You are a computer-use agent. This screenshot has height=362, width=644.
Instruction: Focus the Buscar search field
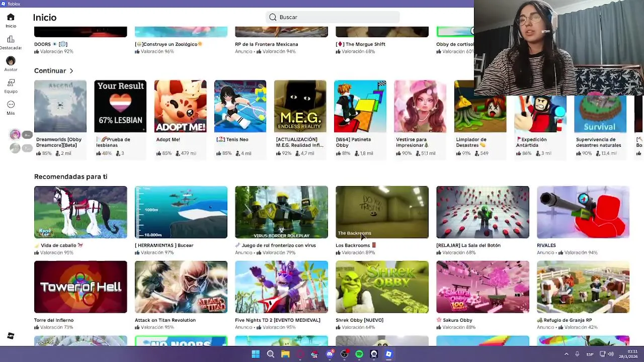click(333, 17)
